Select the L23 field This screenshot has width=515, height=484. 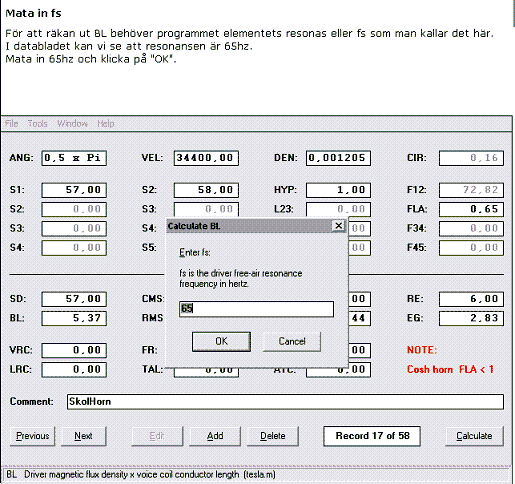(338, 209)
